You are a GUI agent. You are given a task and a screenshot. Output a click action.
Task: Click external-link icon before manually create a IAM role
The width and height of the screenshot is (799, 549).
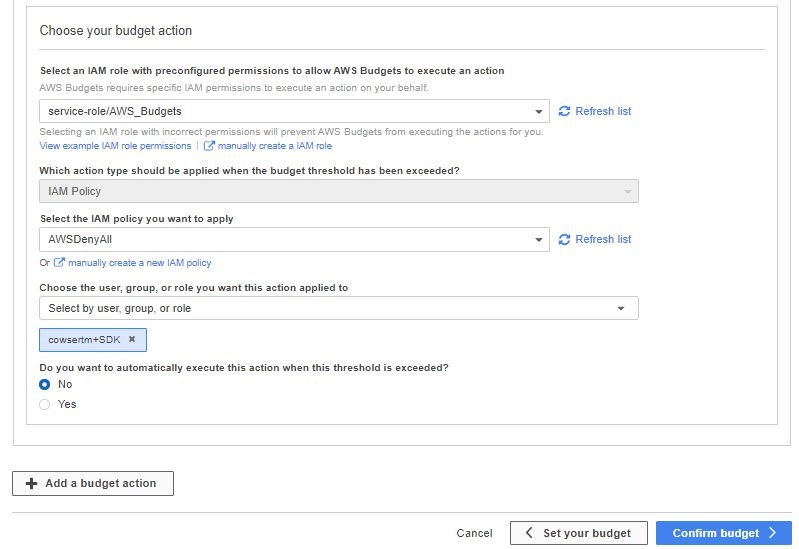point(208,146)
